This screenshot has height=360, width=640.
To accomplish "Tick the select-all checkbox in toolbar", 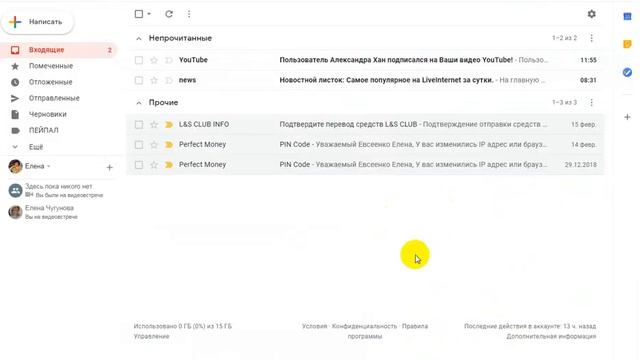I will tap(139, 14).
